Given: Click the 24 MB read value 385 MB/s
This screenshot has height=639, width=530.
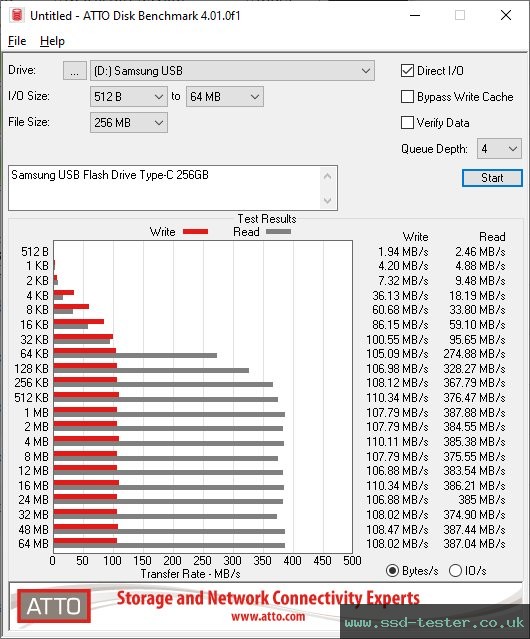Looking at the screenshot, I should 482,500.
